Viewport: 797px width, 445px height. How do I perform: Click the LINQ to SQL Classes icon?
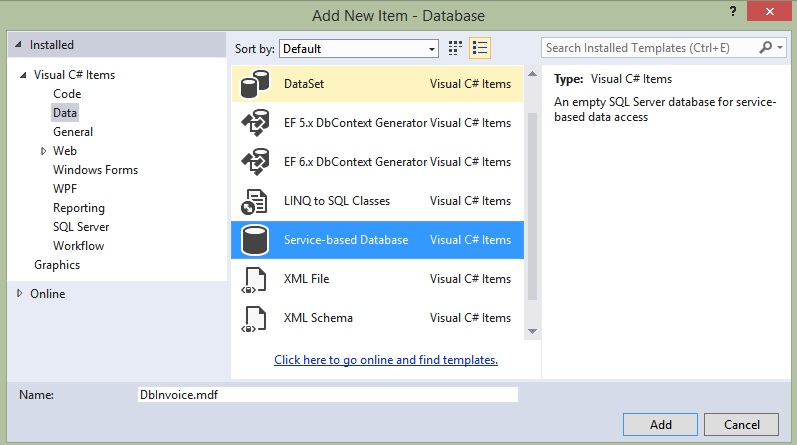(253, 201)
